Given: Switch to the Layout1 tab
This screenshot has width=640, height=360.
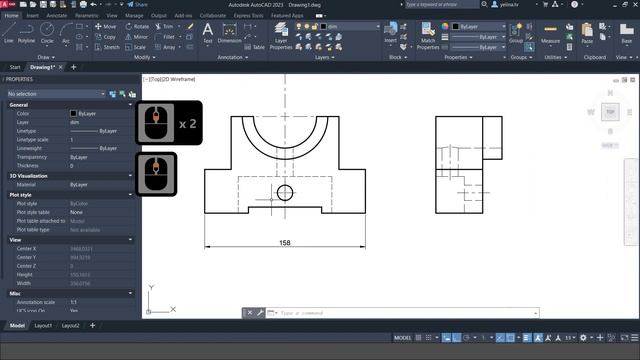Looking at the screenshot, I should pyautogui.click(x=43, y=325).
